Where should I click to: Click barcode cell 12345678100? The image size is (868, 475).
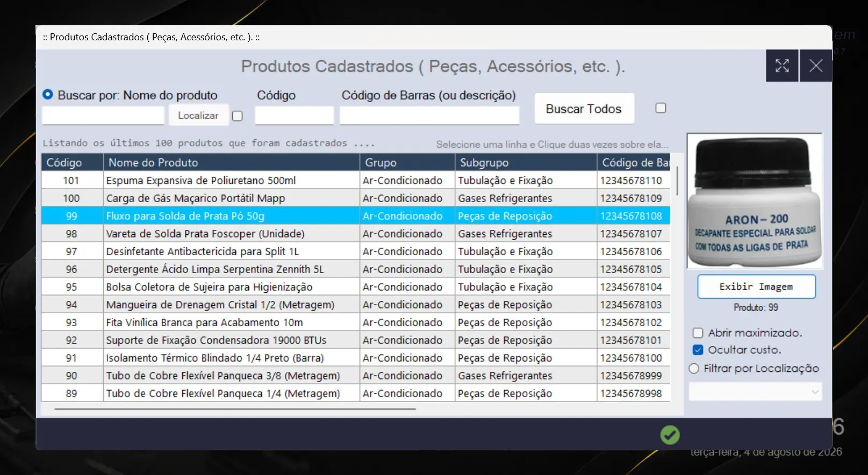[634, 357]
